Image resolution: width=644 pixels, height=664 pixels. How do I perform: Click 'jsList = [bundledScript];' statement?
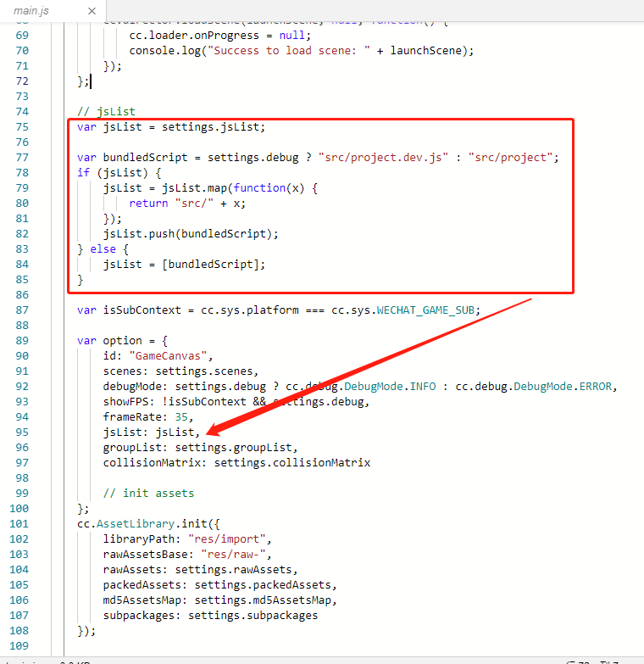pyautogui.click(x=184, y=265)
